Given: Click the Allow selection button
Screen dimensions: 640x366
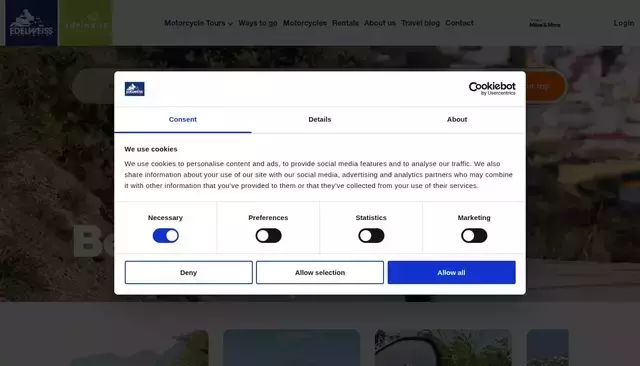Looking at the screenshot, I should click(x=320, y=272).
